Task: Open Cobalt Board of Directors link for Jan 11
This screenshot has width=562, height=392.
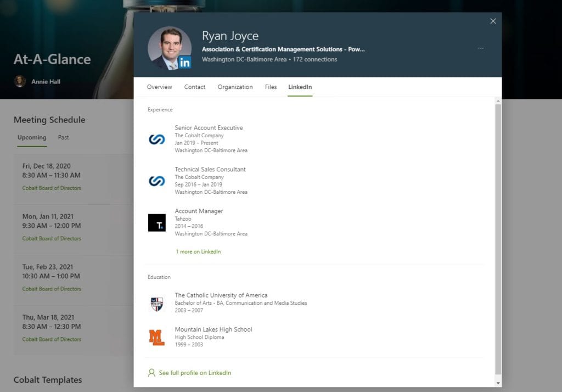Action: (52, 238)
